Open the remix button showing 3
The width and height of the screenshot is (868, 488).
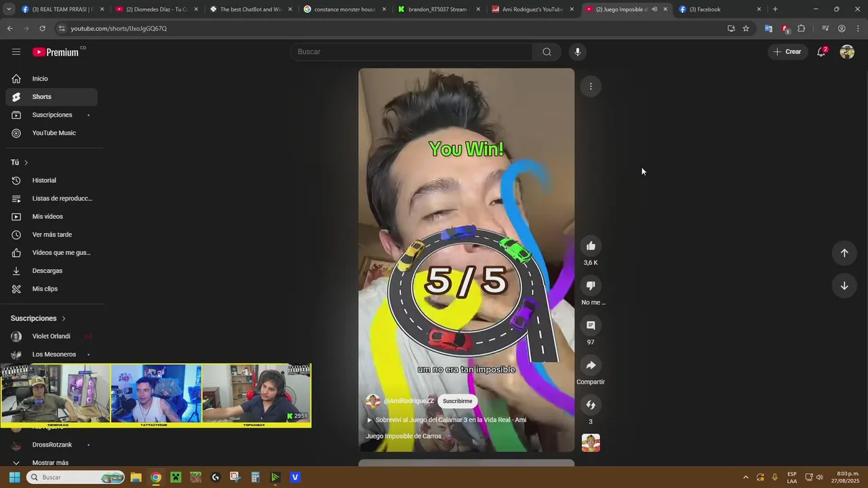click(591, 405)
